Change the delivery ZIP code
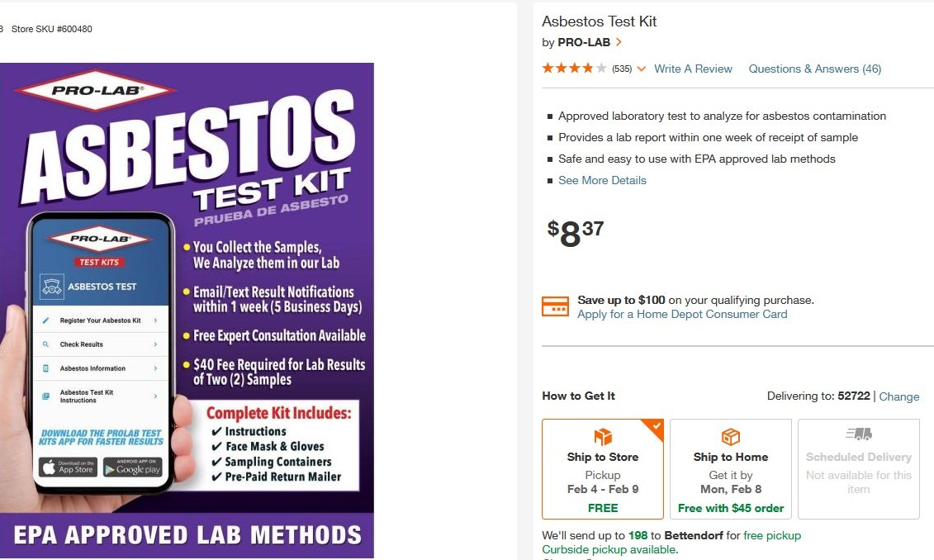 point(898,396)
